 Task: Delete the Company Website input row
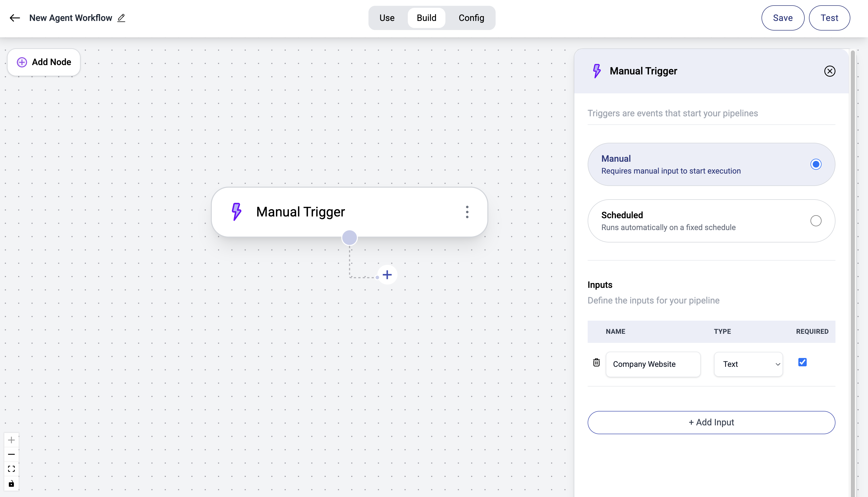click(x=596, y=363)
